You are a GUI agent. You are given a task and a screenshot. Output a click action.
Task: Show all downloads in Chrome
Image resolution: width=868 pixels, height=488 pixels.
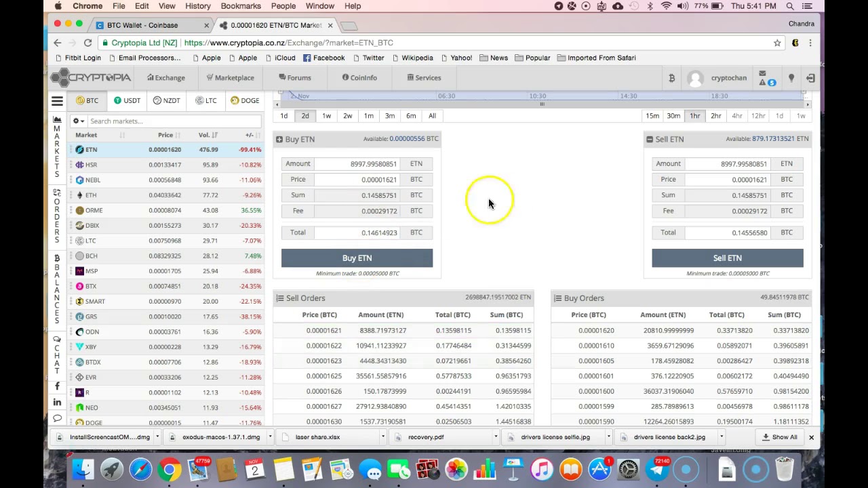point(779,437)
